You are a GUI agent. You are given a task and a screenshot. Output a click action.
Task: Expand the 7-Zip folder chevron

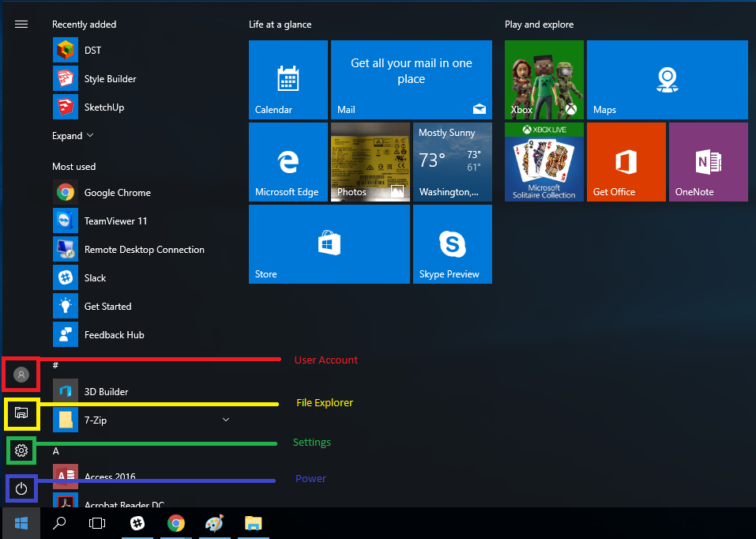point(226,420)
